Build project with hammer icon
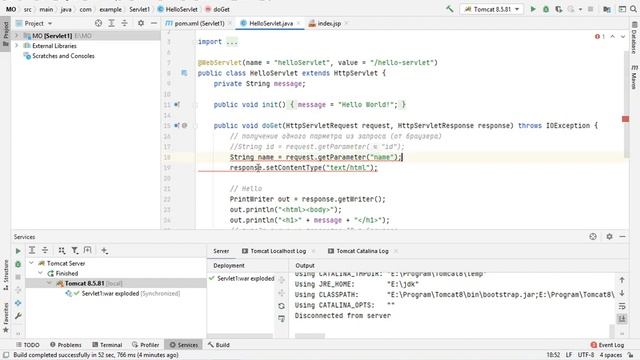Image resolution: width=640 pixels, height=360 pixels. (449, 9)
